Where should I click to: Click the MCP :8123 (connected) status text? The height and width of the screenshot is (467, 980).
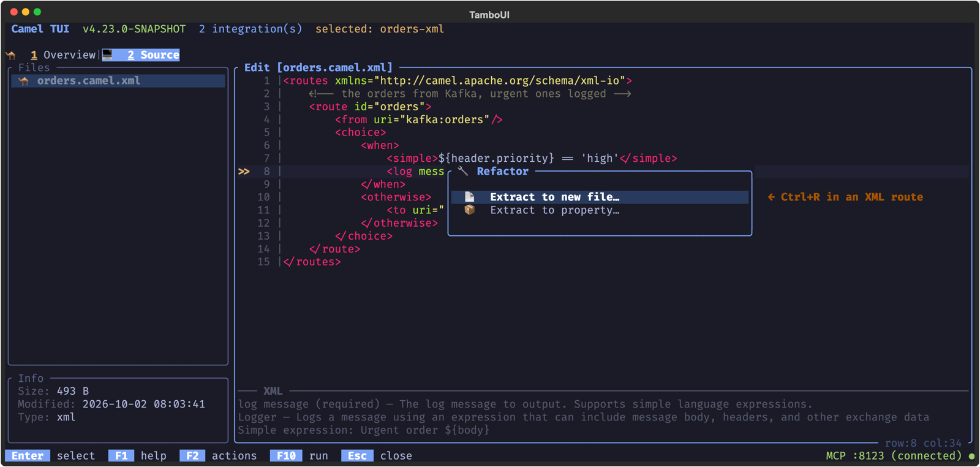894,456
